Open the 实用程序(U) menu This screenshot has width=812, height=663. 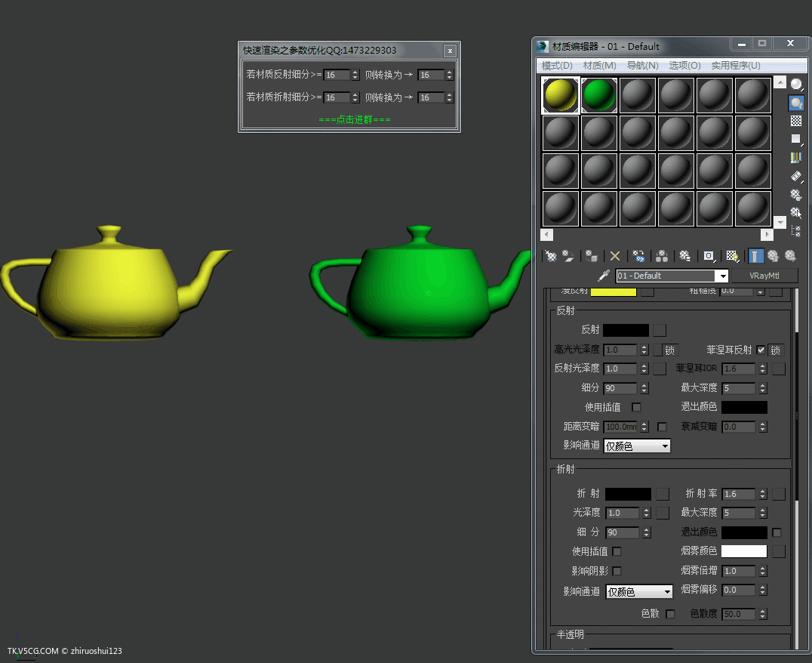pos(735,66)
